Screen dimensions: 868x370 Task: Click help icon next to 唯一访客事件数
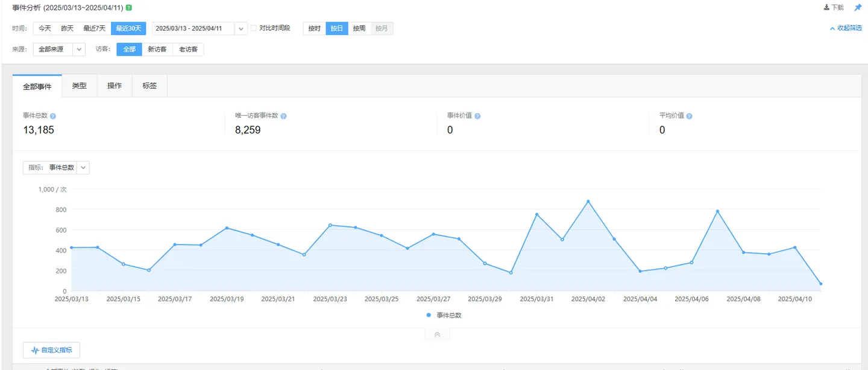tap(283, 116)
